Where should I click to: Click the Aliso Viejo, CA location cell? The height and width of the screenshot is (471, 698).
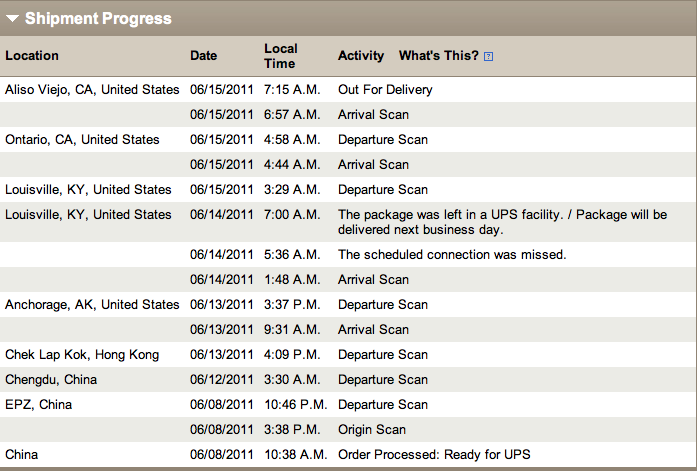[92, 89]
